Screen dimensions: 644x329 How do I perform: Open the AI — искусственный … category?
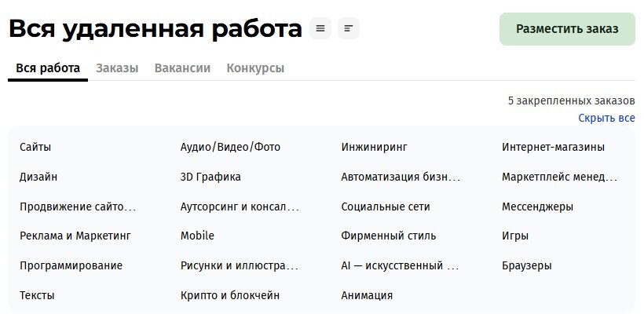(x=400, y=265)
